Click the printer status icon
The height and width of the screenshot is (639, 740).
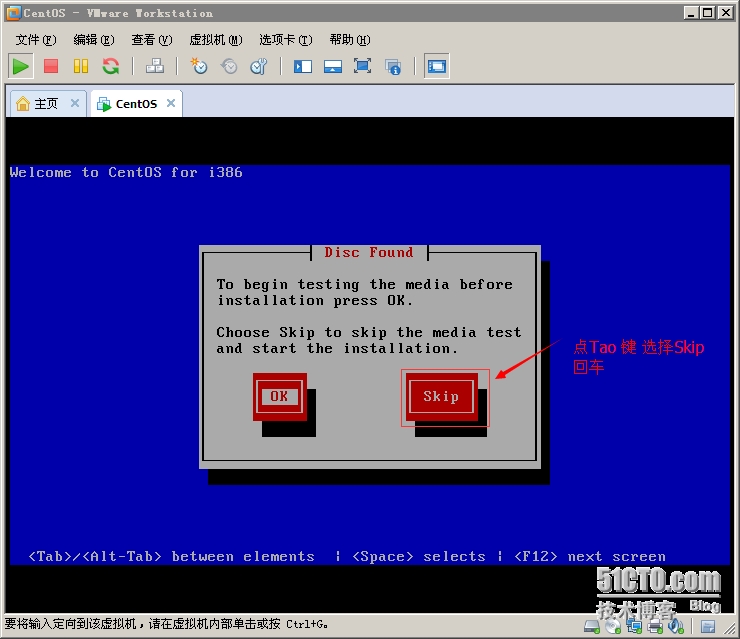click(x=656, y=627)
